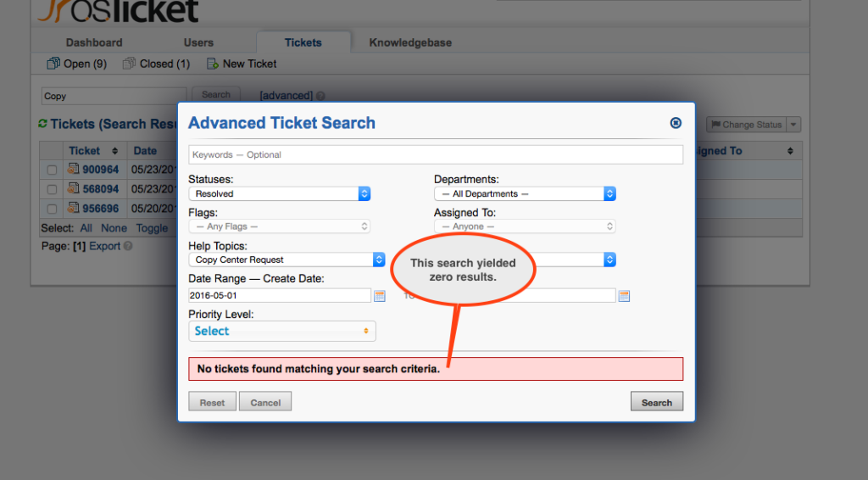The width and height of the screenshot is (868, 480).
Task: Click the osTicket logo
Action: click(x=118, y=11)
